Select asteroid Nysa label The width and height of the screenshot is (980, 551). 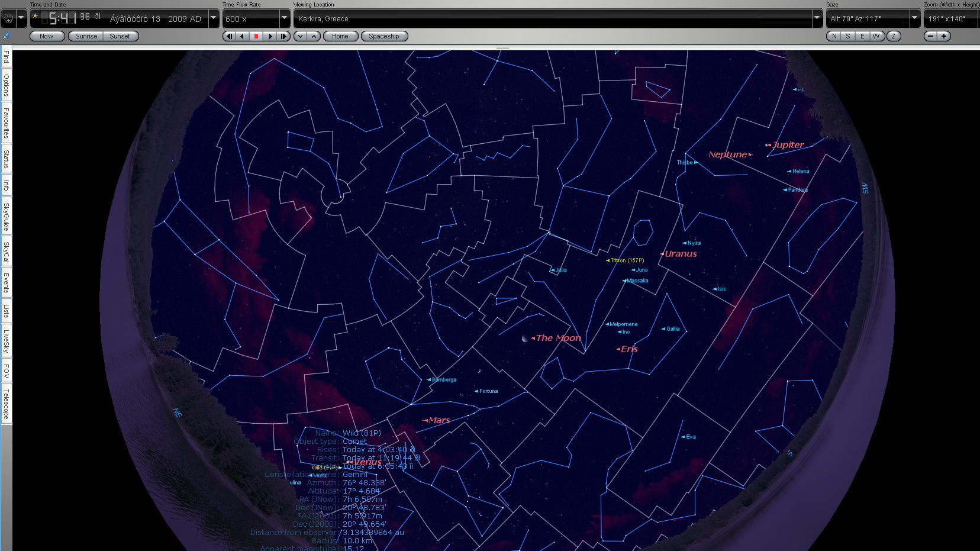(x=694, y=243)
